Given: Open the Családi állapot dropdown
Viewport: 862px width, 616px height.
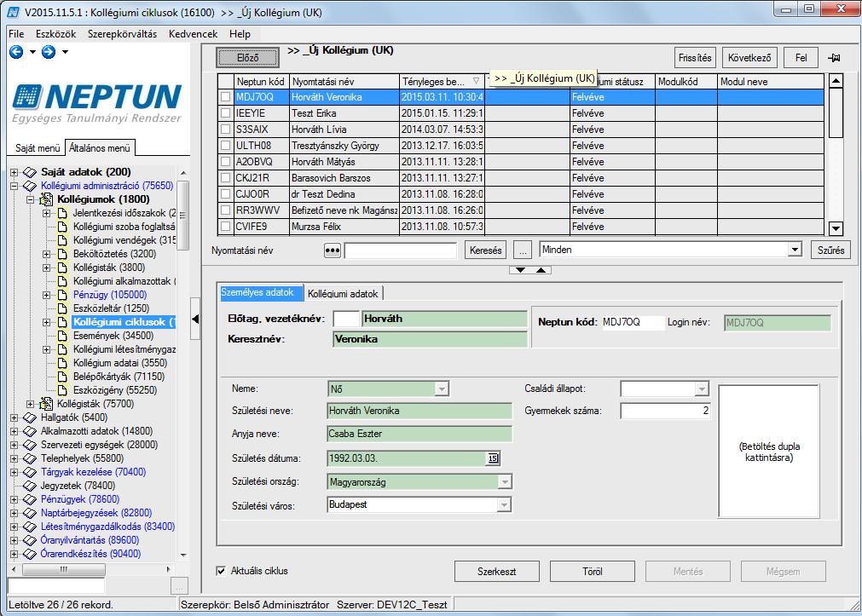Looking at the screenshot, I should [x=702, y=389].
